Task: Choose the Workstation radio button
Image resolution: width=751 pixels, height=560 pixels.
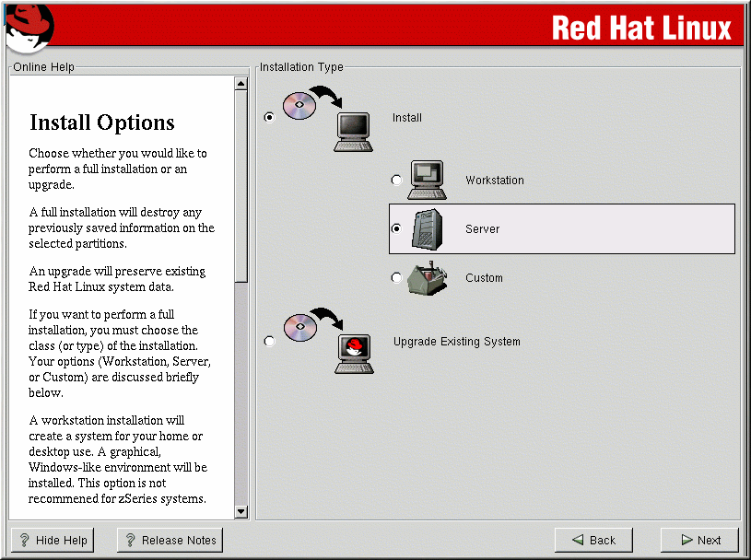Action: click(396, 181)
